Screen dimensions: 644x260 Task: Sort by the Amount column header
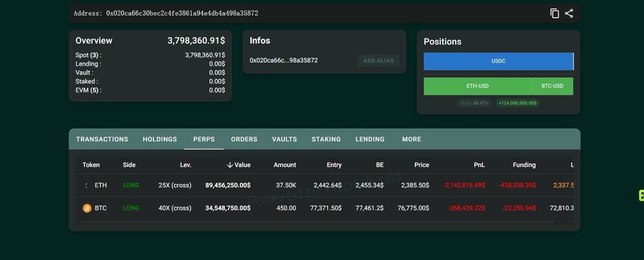285,165
